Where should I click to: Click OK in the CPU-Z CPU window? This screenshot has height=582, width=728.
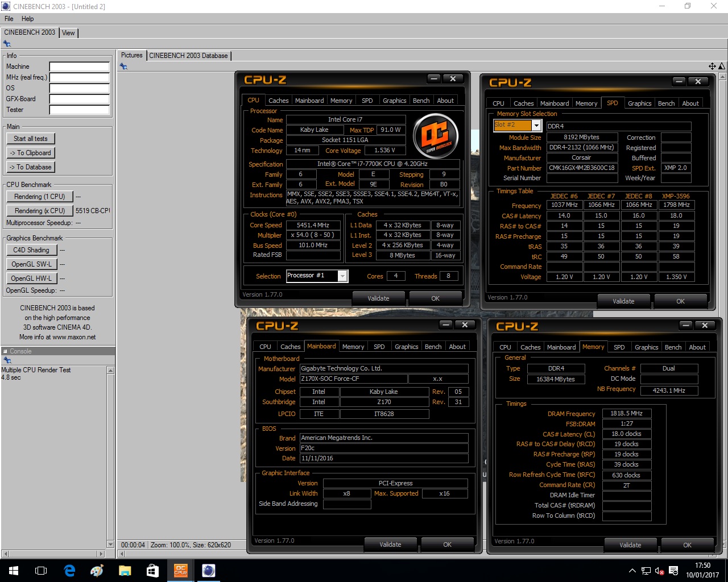pyautogui.click(x=435, y=298)
